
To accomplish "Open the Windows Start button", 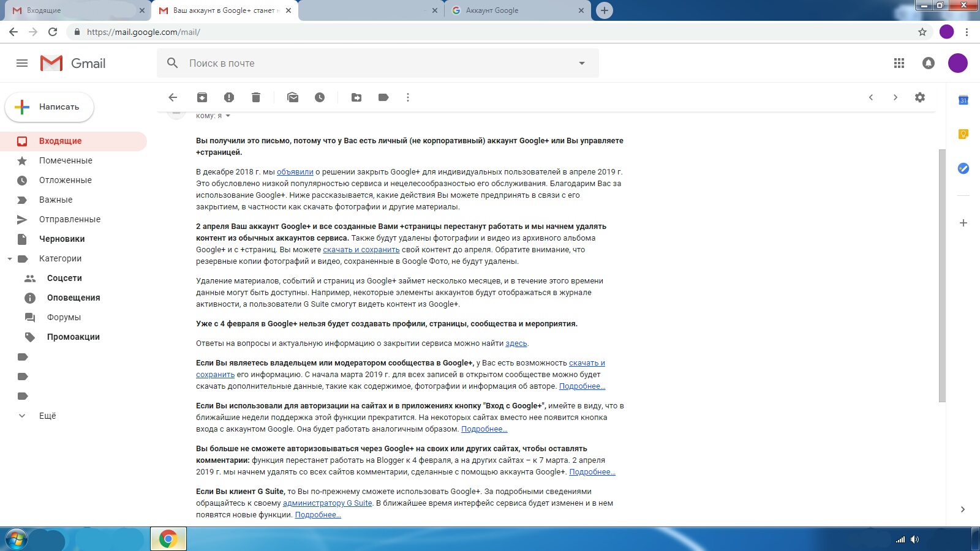I will click(x=17, y=539).
